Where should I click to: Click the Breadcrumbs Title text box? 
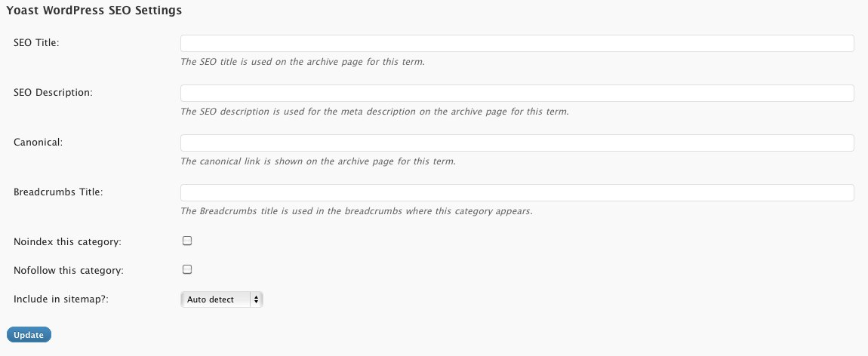pyautogui.click(x=517, y=193)
